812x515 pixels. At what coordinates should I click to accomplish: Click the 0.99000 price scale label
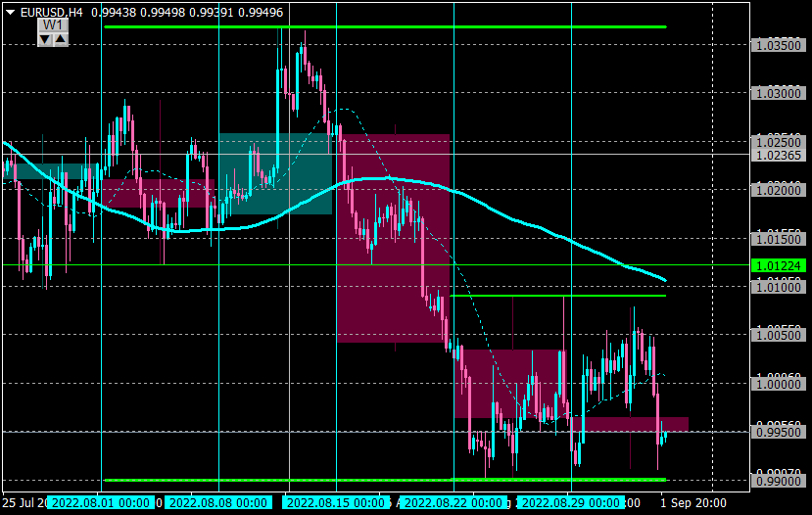[x=779, y=482]
